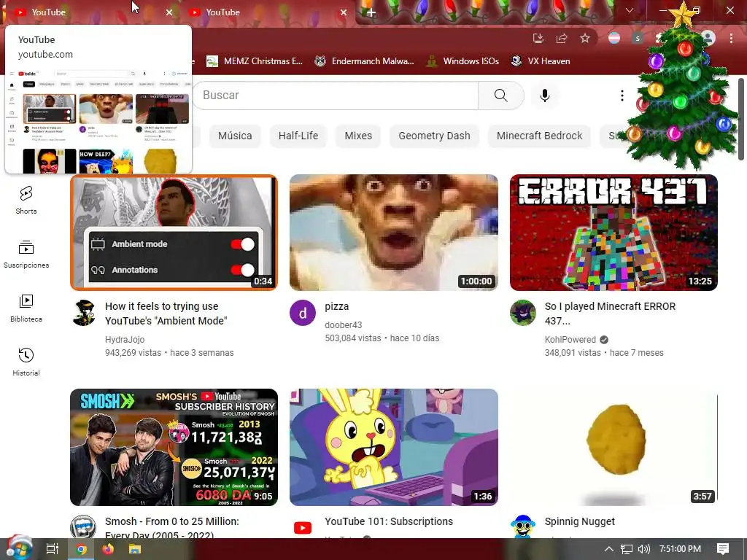Open Biblioteca in the sidebar

(x=26, y=308)
